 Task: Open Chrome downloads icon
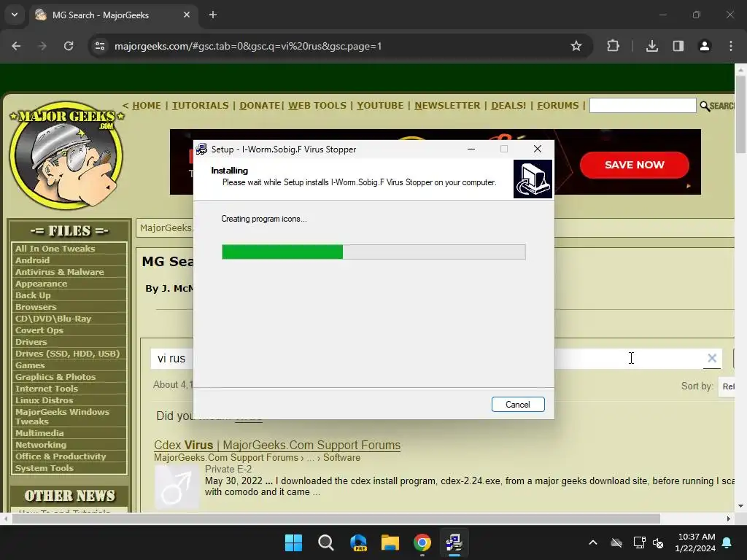pyautogui.click(x=652, y=46)
